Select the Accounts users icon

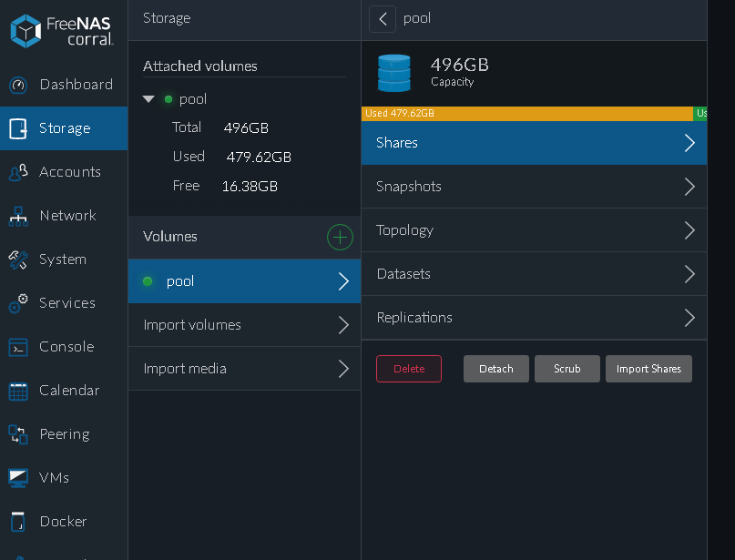(18, 172)
